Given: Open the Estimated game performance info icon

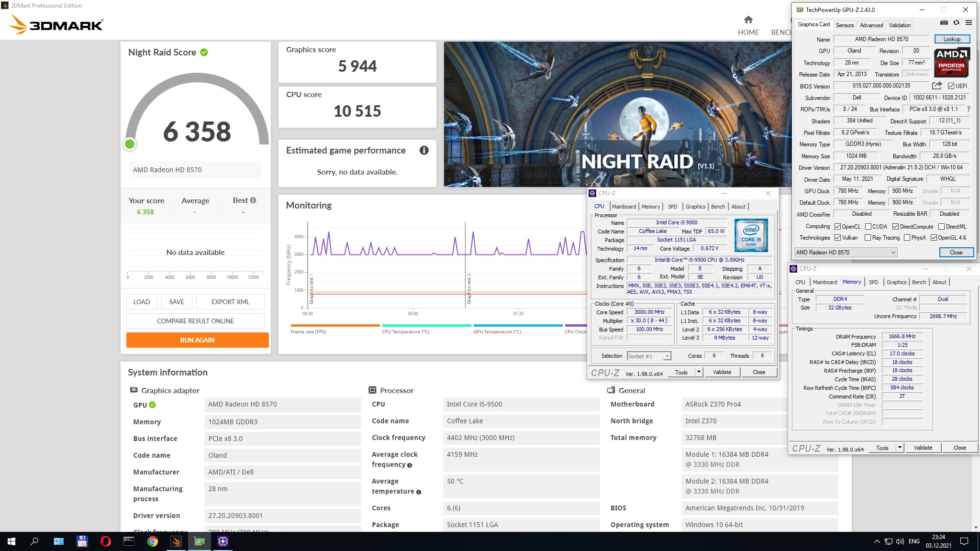Looking at the screenshot, I should tap(424, 150).
